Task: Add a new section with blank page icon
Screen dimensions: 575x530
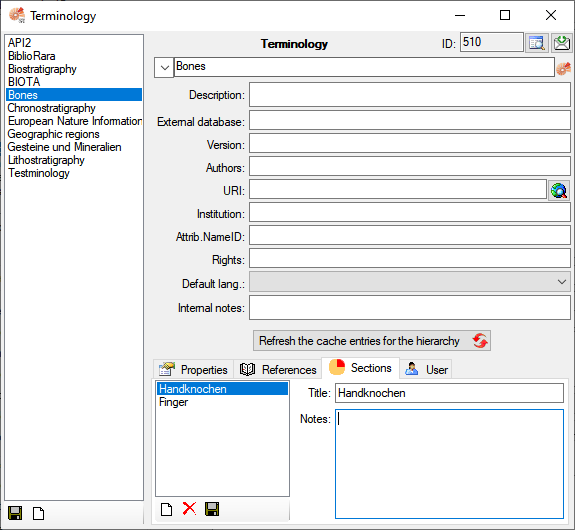Action: [166, 509]
